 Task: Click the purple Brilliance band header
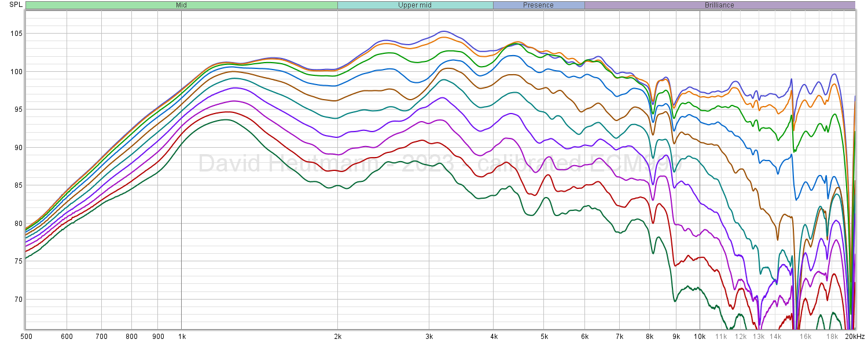pyautogui.click(x=719, y=5)
